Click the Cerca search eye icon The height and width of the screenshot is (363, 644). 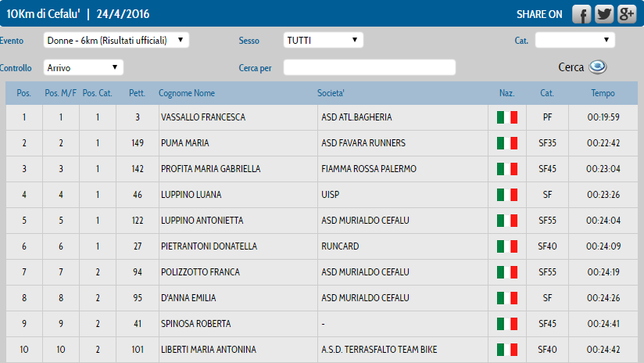point(598,66)
